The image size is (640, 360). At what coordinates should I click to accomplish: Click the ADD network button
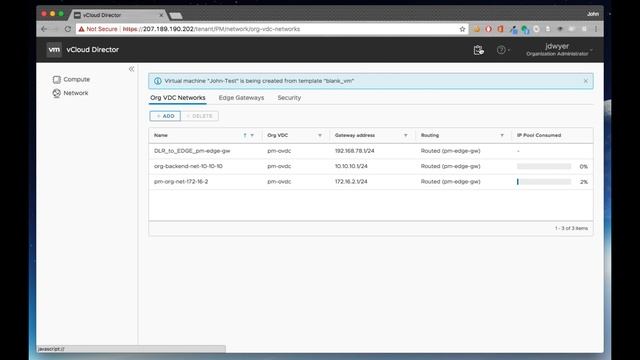point(165,116)
